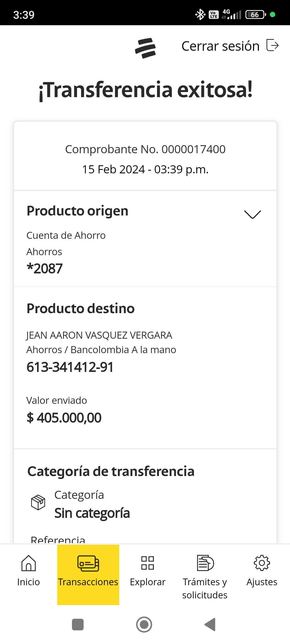This screenshot has width=290, height=644.
Task: Tap the logout arrow icon
Action: (x=272, y=45)
